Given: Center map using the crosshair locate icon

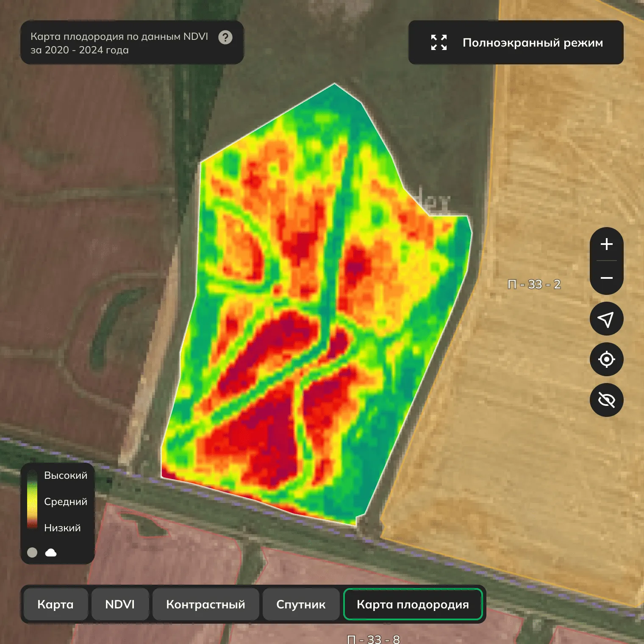Looking at the screenshot, I should click(x=606, y=359).
